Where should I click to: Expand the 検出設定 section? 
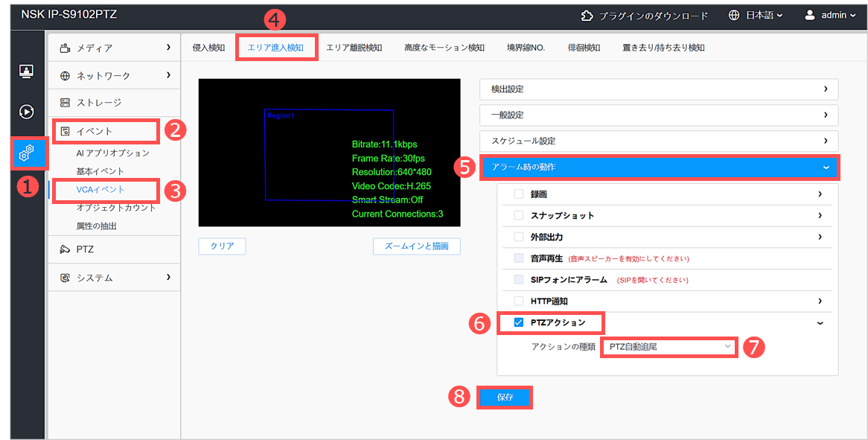[x=658, y=89]
